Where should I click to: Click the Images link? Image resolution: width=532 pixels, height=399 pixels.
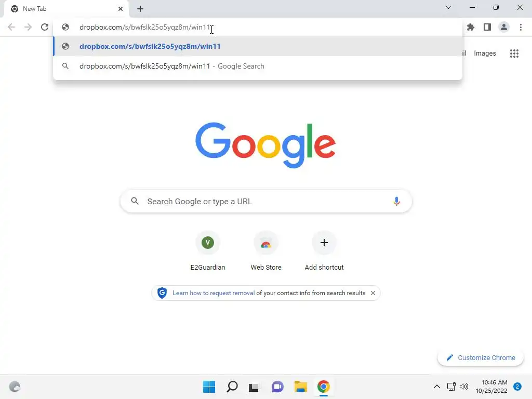[485, 54]
